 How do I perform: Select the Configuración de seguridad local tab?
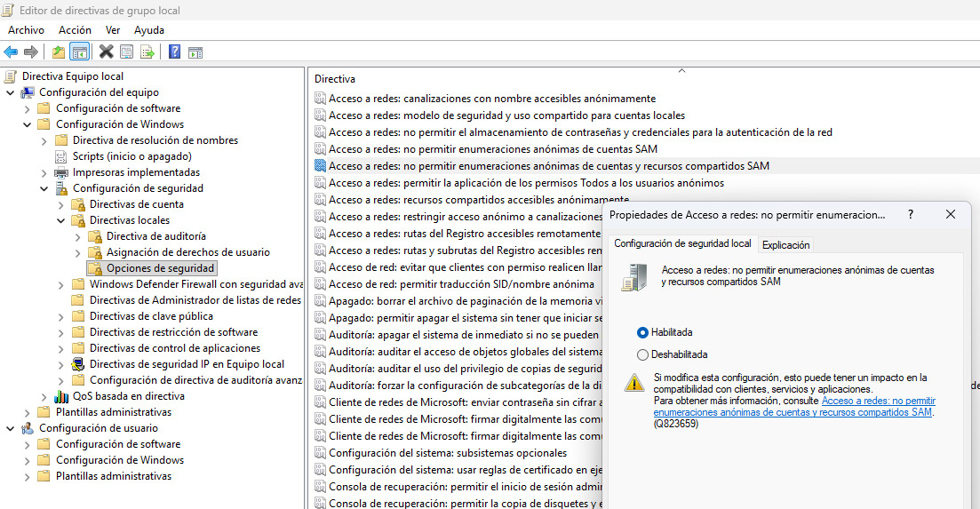[x=682, y=243]
